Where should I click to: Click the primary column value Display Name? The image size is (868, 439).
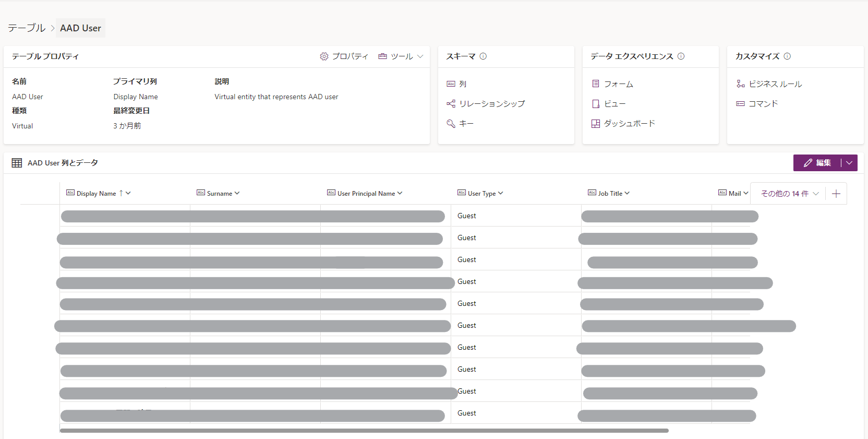136,97
